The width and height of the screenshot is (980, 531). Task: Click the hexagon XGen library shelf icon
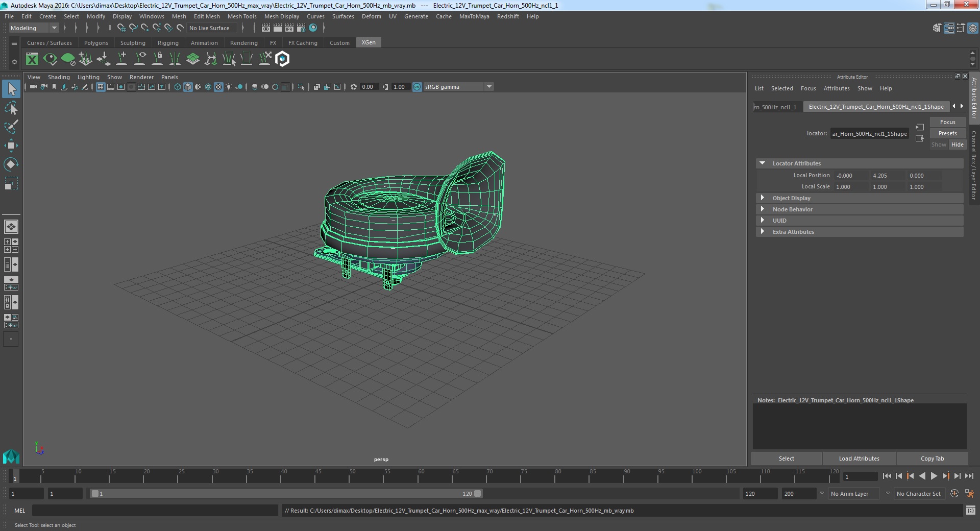(282, 59)
